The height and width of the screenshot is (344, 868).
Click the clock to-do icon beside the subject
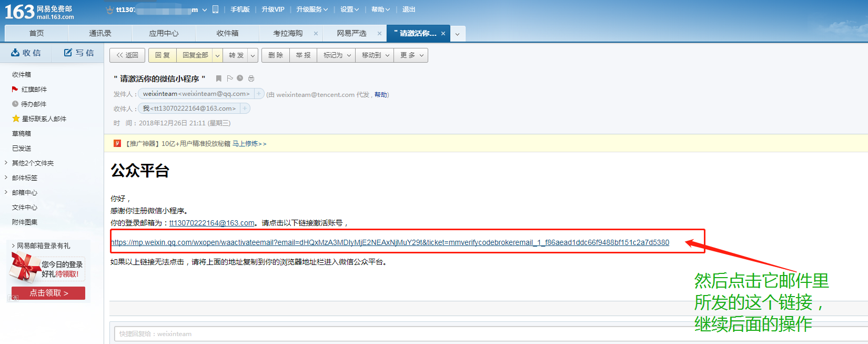click(x=240, y=78)
